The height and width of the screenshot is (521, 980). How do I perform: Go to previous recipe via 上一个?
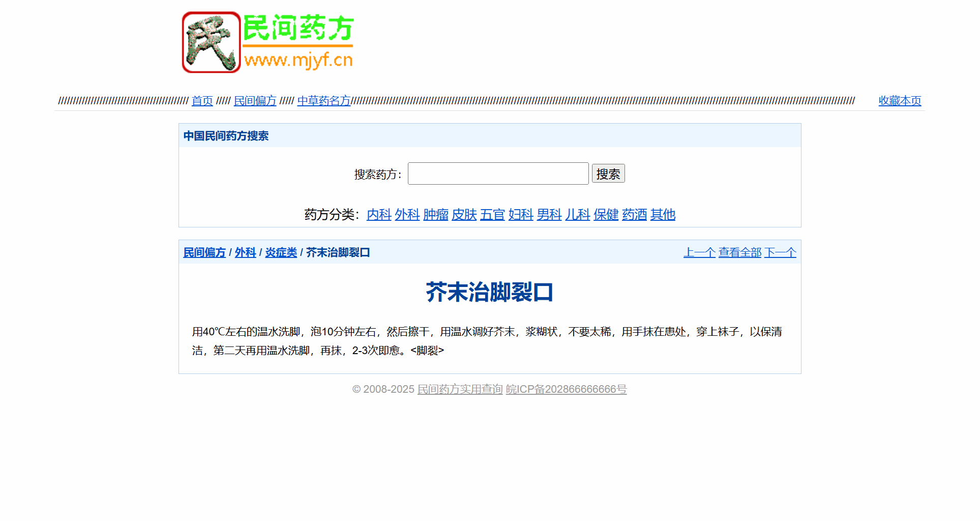[699, 252]
